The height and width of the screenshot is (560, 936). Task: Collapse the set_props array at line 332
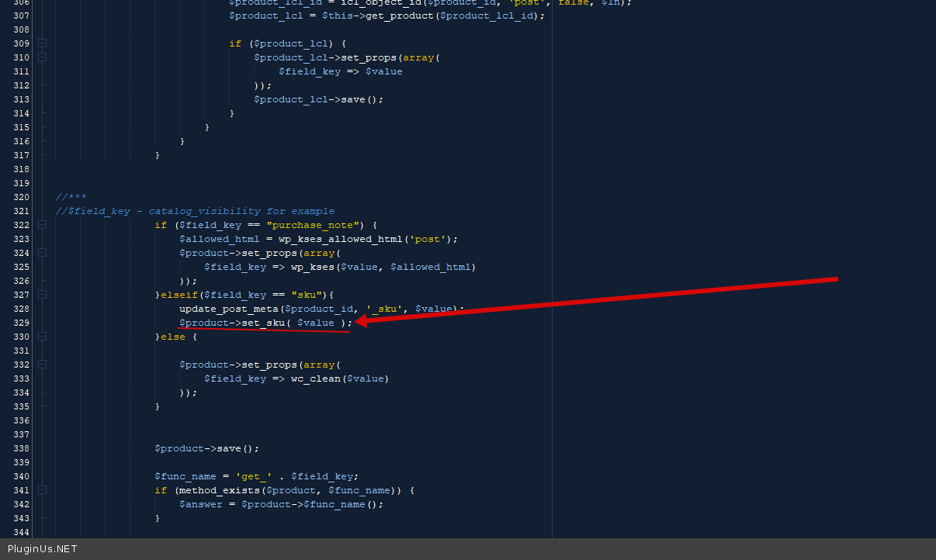[x=43, y=365]
